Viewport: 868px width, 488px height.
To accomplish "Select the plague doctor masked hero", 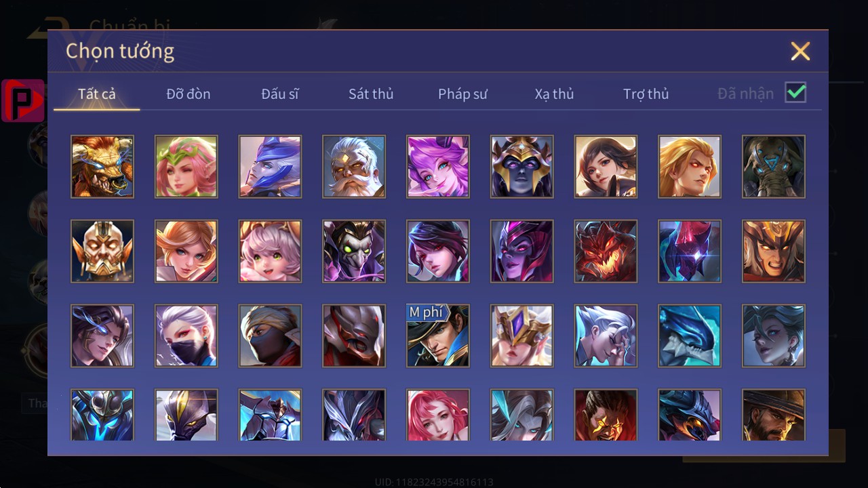I will pyautogui.click(x=354, y=251).
